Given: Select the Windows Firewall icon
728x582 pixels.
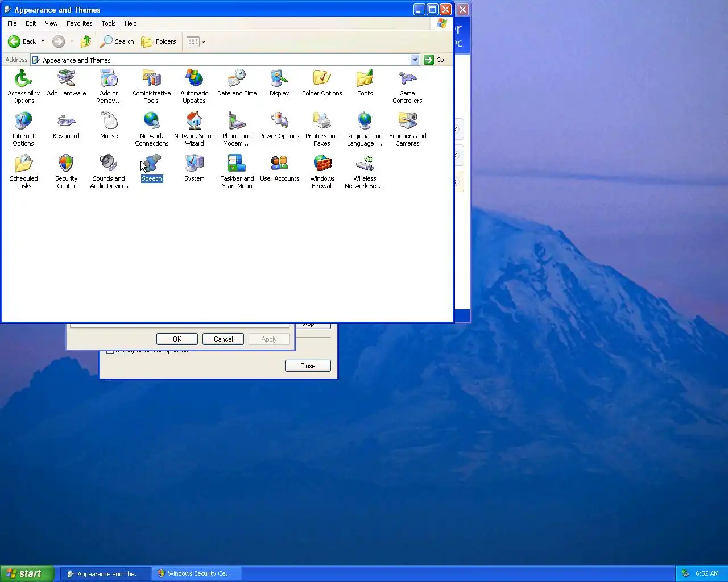Looking at the screenshot, I should (x=322, y=171).
